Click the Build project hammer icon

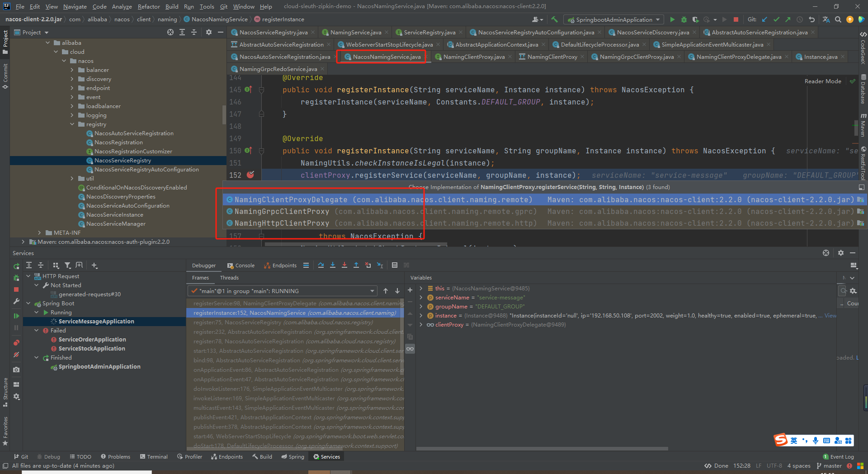pyautogui.click(x=554, y=19)
